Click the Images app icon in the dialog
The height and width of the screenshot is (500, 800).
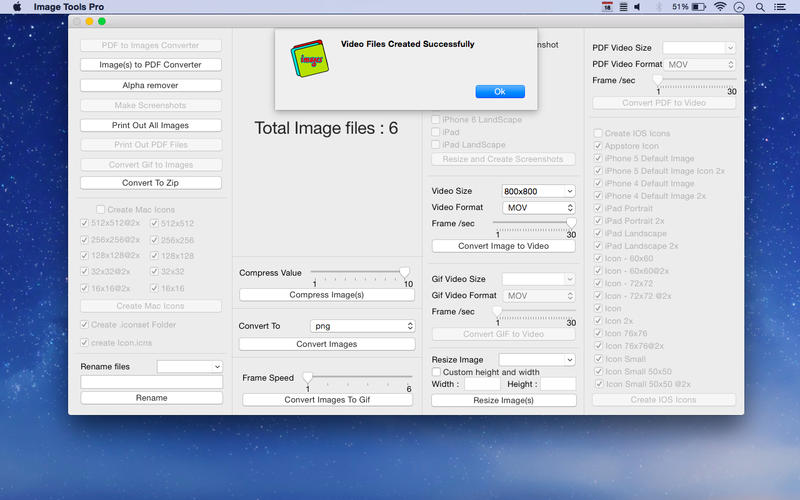click(x=308, y=59)
